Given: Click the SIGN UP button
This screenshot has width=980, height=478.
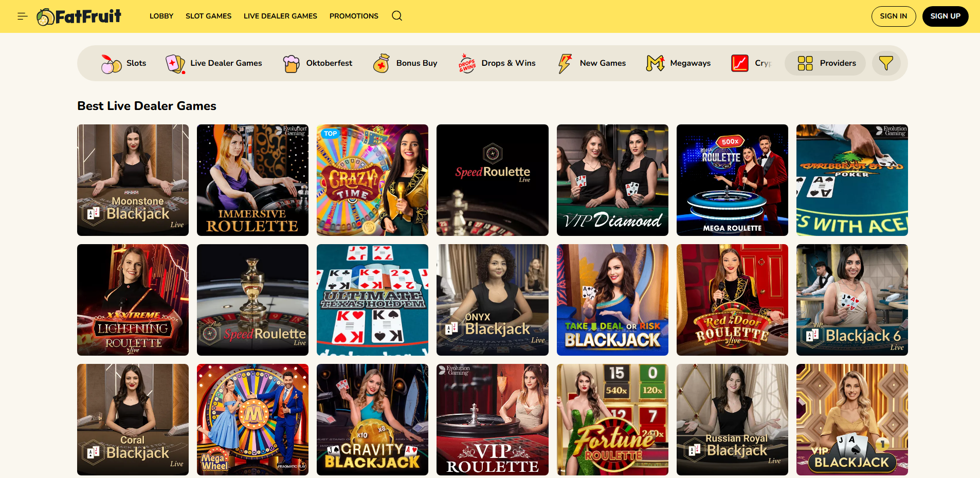Looking at the screenshot, I should pos(945,16).
